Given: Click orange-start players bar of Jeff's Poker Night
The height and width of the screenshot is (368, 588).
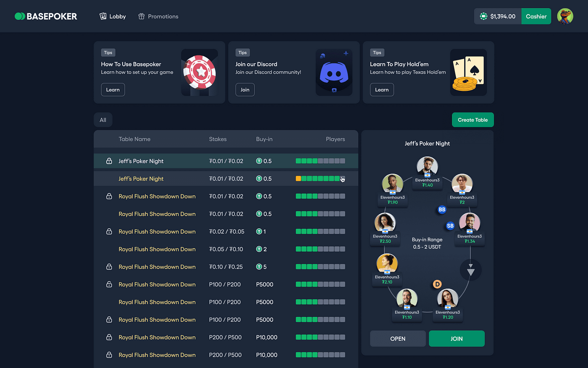Looking at the screenshot, I should pyautogui.click(x=320, y=179).
